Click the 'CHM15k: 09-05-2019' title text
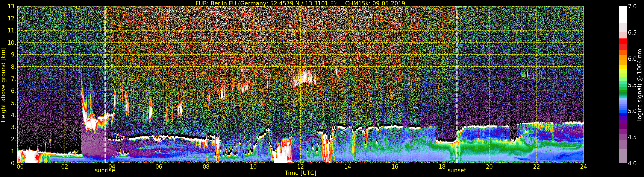The height and width of the screenshot is (177, 644). [x=375, y=3]
